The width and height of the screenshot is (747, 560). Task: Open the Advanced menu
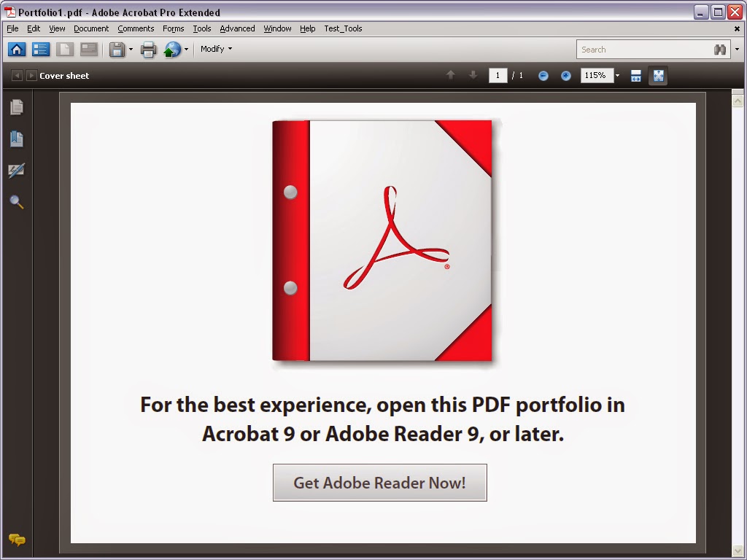(237, 28)
